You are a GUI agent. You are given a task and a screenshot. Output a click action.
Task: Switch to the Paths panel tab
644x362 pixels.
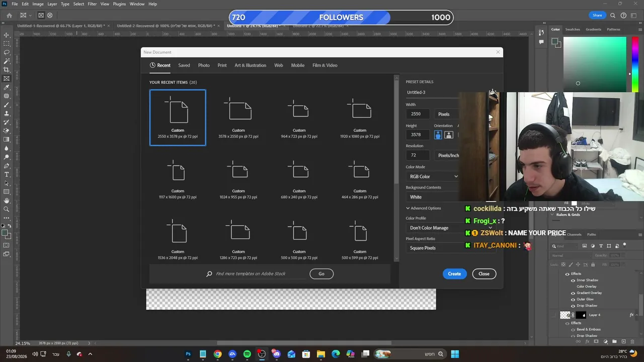[x=592, y=234]
